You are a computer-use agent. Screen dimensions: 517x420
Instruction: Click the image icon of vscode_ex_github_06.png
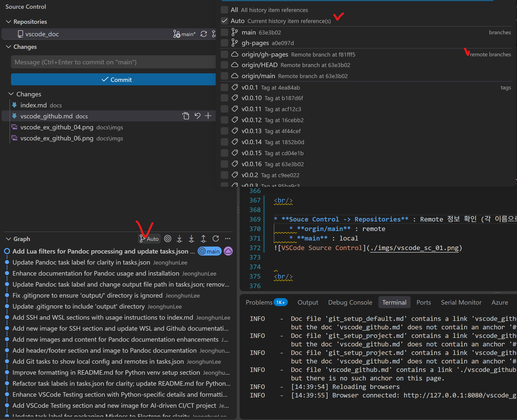[15, 138]
